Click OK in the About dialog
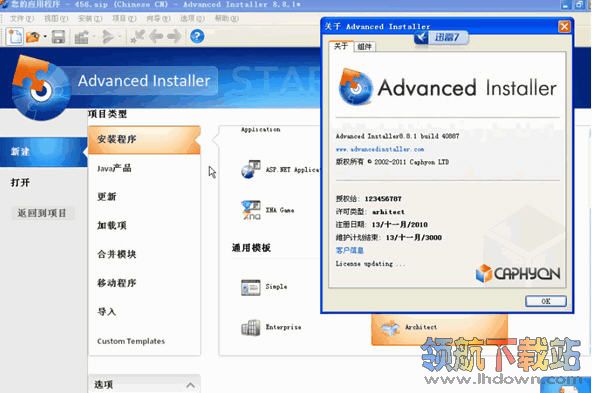The width and height of the screenshot is (592, 393). [x=546, y=301]
